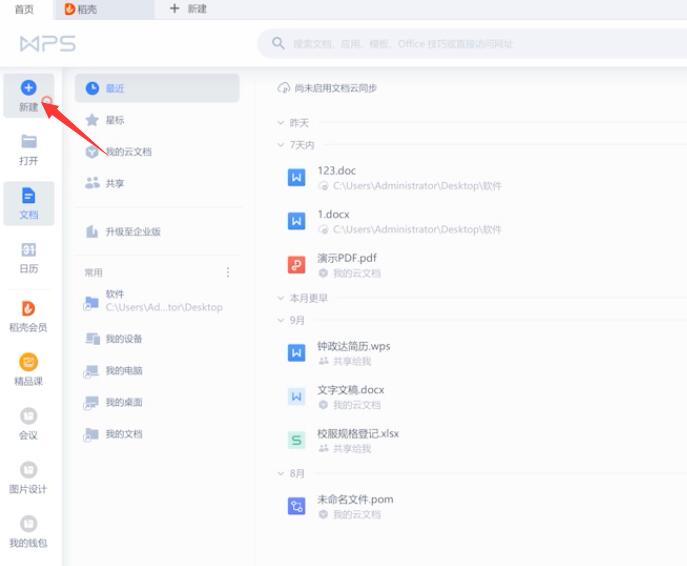Collapse the 7天内 group
Image resolution: width=687 pixels, height=566 pixels.
click(x=281, y=145)
